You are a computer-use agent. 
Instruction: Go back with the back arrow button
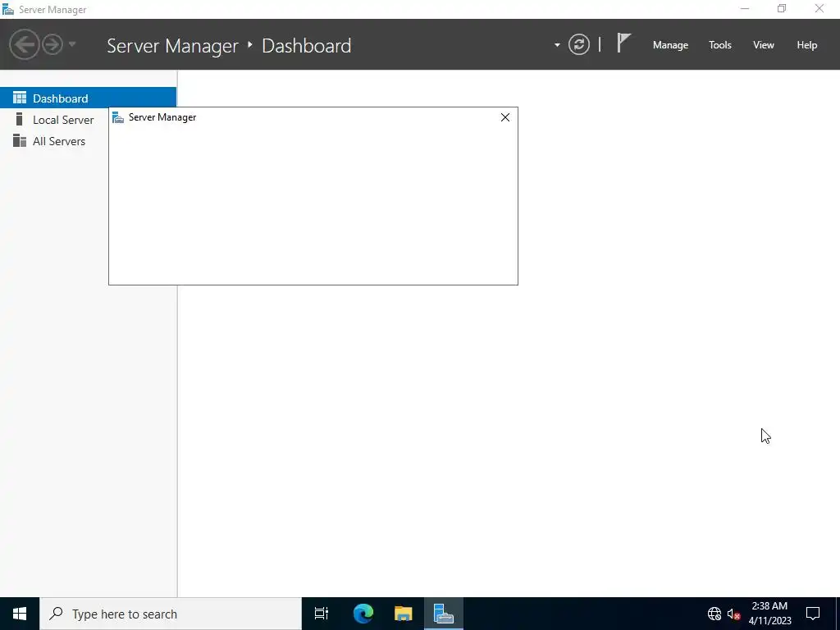(24, 44)
